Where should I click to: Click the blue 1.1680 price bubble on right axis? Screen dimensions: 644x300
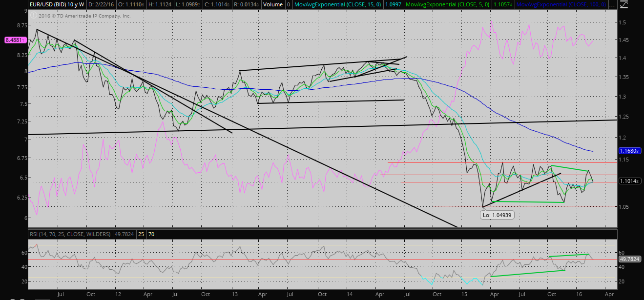tap(629, 151)
